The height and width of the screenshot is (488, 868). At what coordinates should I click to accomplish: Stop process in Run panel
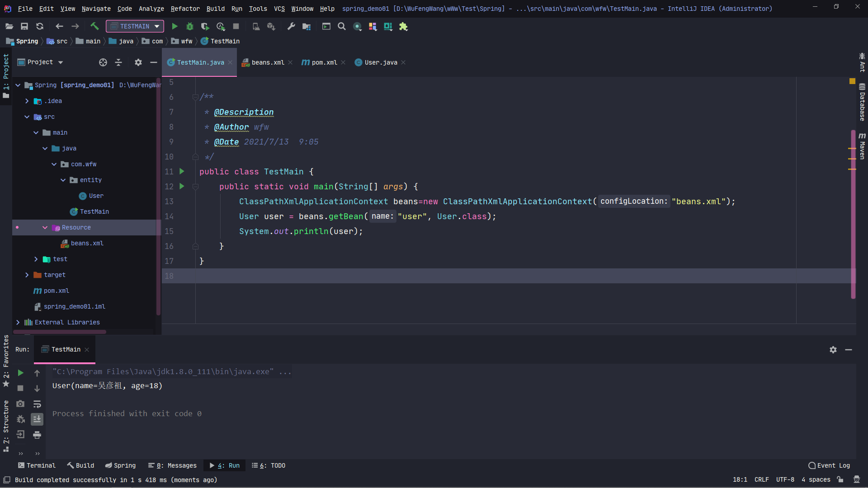tap(20, 388)
